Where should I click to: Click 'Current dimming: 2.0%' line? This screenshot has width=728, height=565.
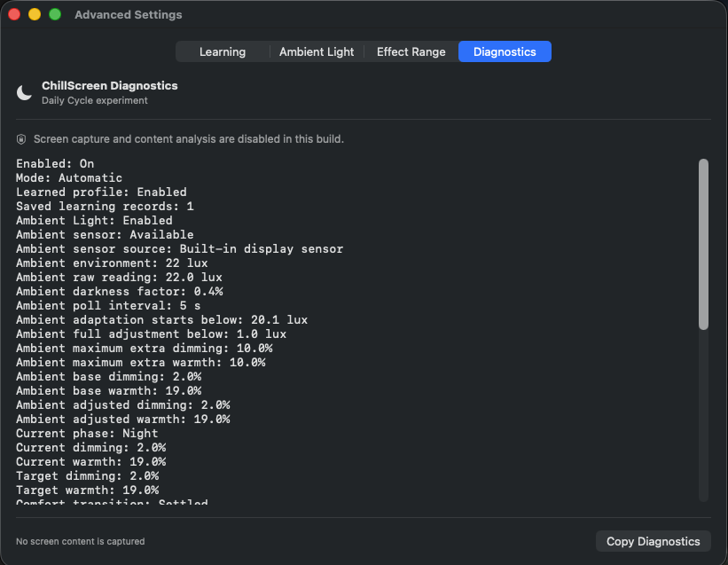91,448
